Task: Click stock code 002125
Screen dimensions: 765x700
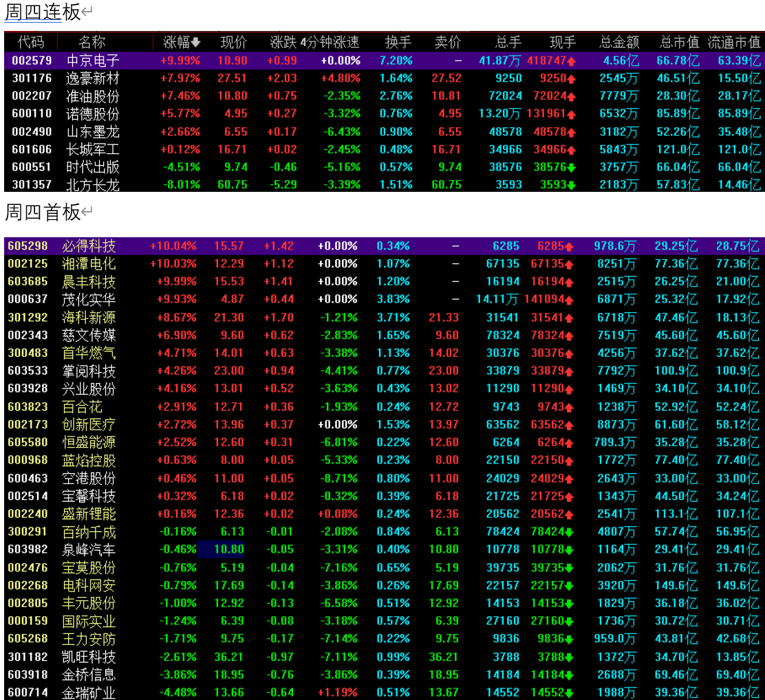Action: click(28, 264)
